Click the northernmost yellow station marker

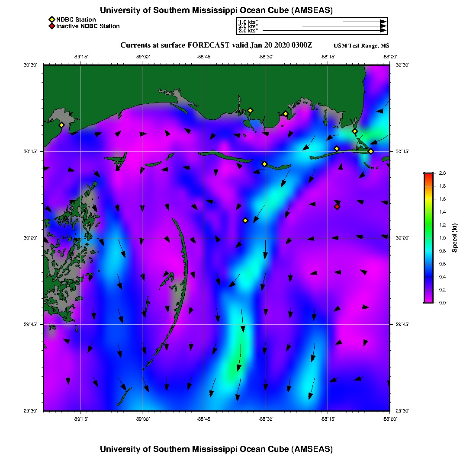pyautogui.click(x=250, y=111)
